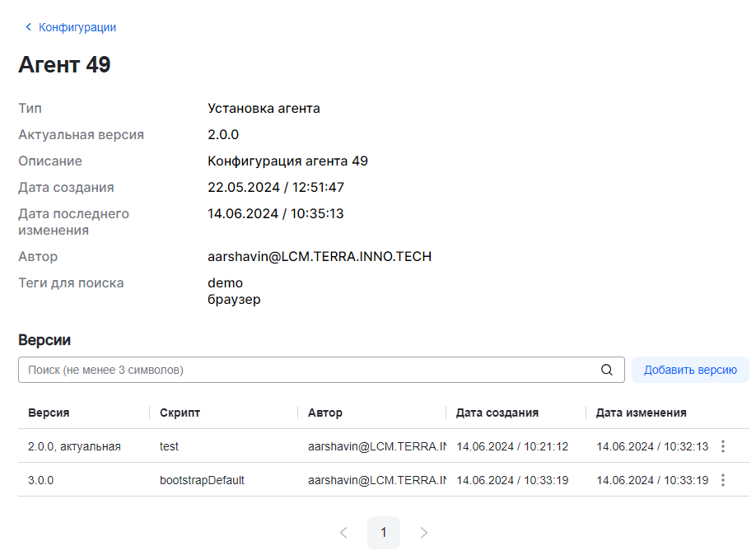This screenshot has height=555, width=756.
Task: Click the Скрипт column header
Action: (180, 413)
